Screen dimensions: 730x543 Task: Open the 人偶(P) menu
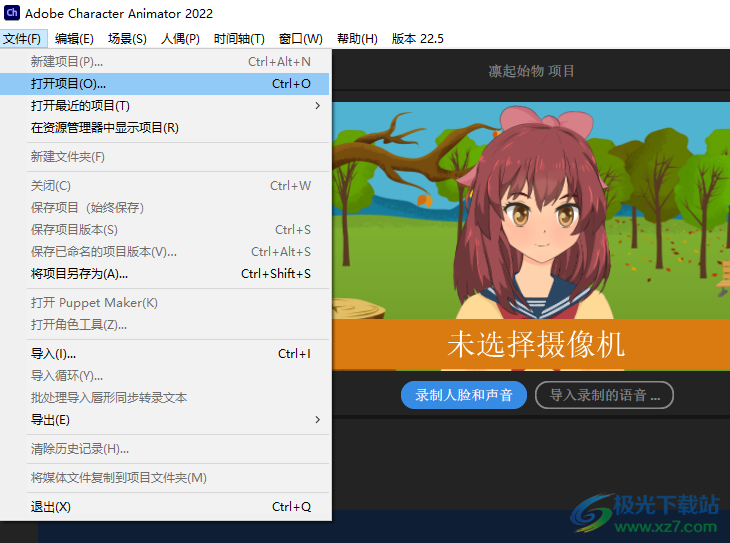(180, 39)
